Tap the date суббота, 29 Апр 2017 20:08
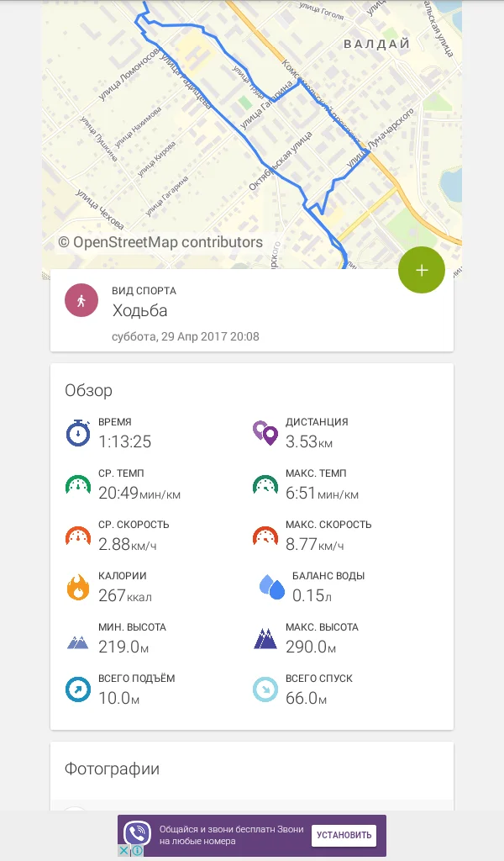Viewport: 504px width, 861px height. [x=186, y=336]
